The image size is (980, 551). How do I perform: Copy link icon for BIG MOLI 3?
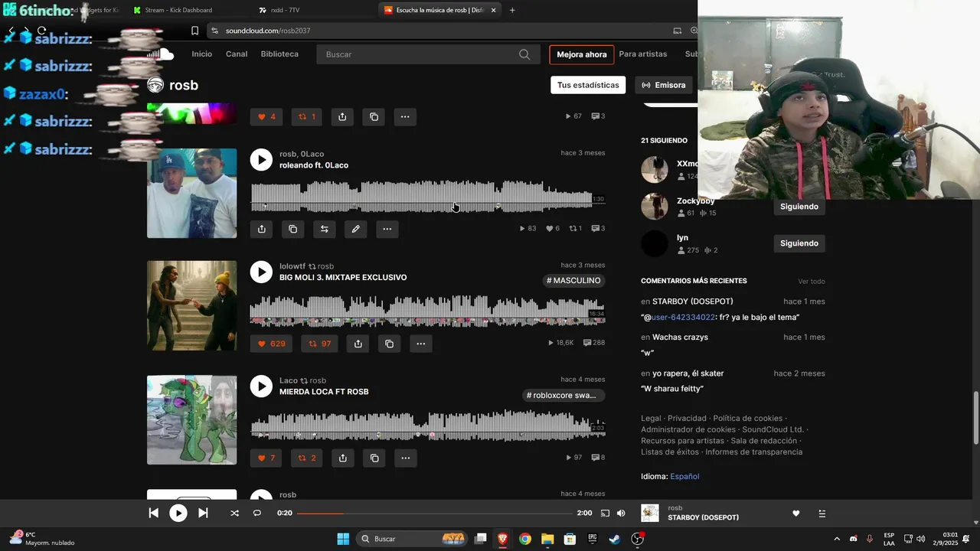pos(390,344)
